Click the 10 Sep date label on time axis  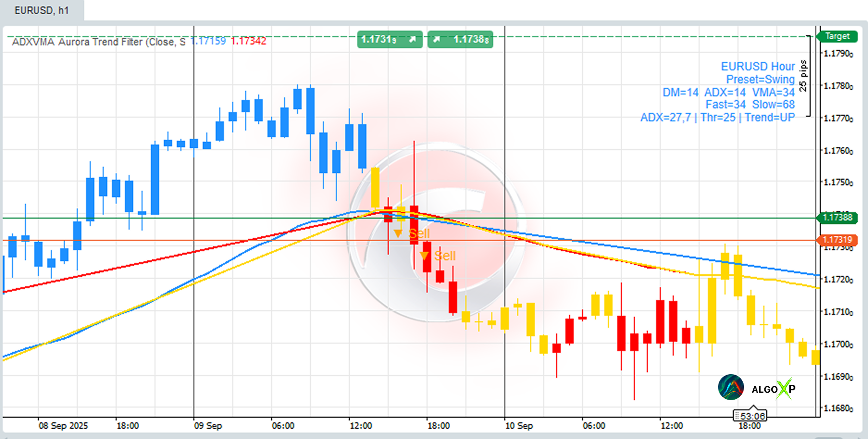coord(519,426)
